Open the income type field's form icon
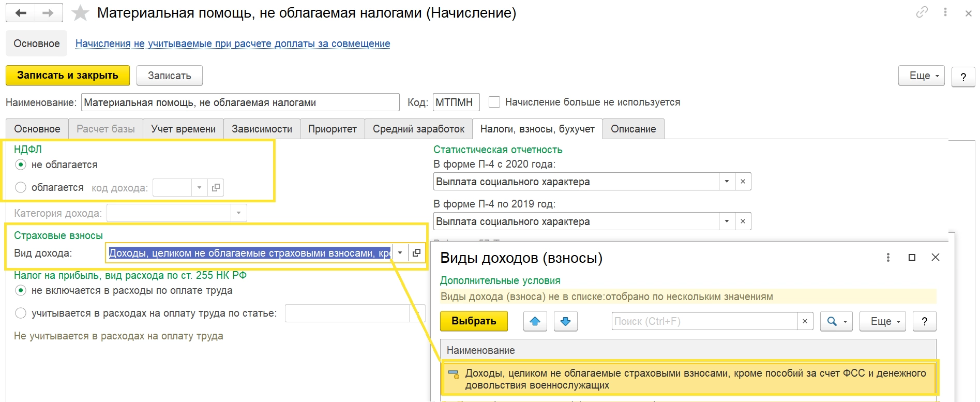This screenshot has width=980, height=402. click(x=417, y=253)
